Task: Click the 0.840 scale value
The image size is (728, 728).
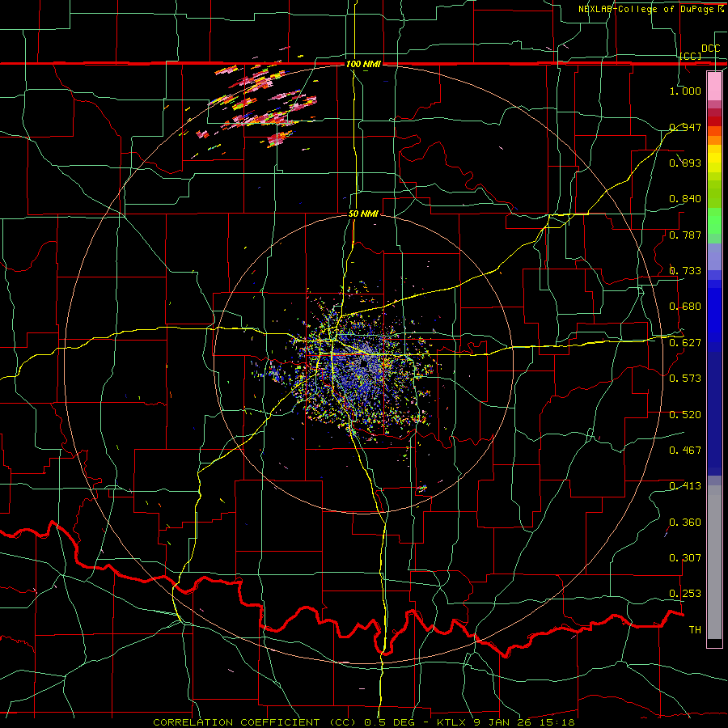Action: 685,199
